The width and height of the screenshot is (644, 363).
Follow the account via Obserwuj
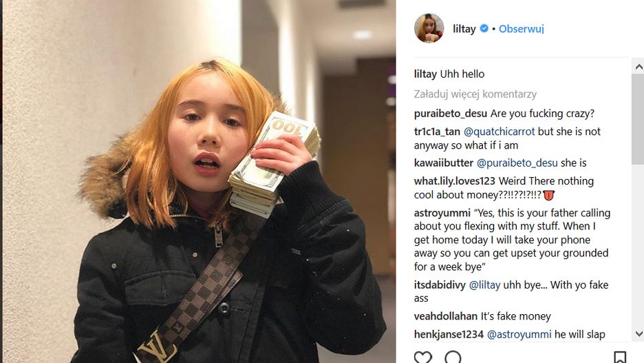[522, 29]
